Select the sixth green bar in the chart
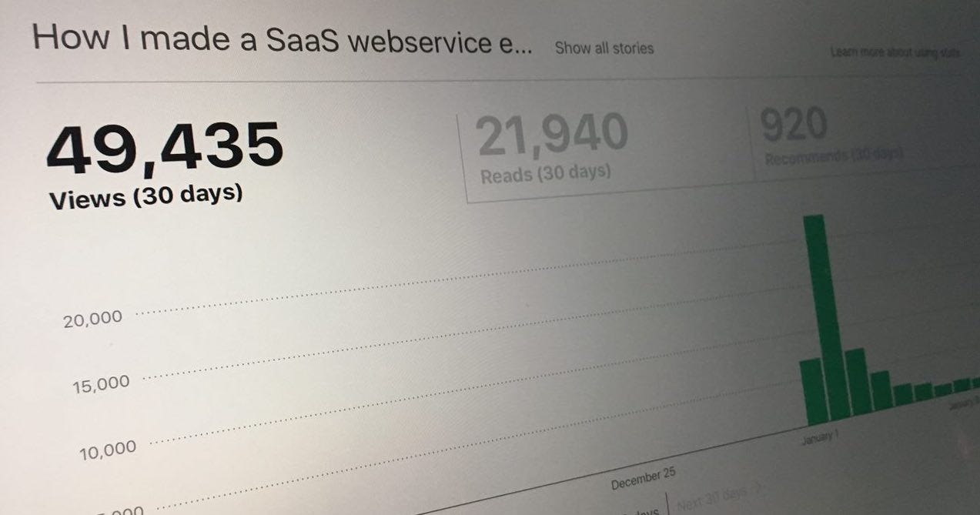Screen dimensions: 980x515 [923, 391]
